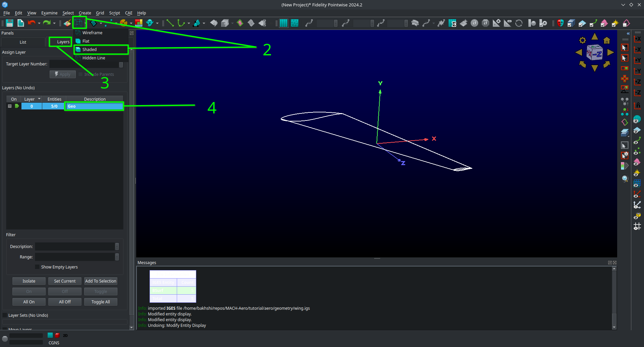Expand the display style dropdown arrow

click(x=85, y=23)
